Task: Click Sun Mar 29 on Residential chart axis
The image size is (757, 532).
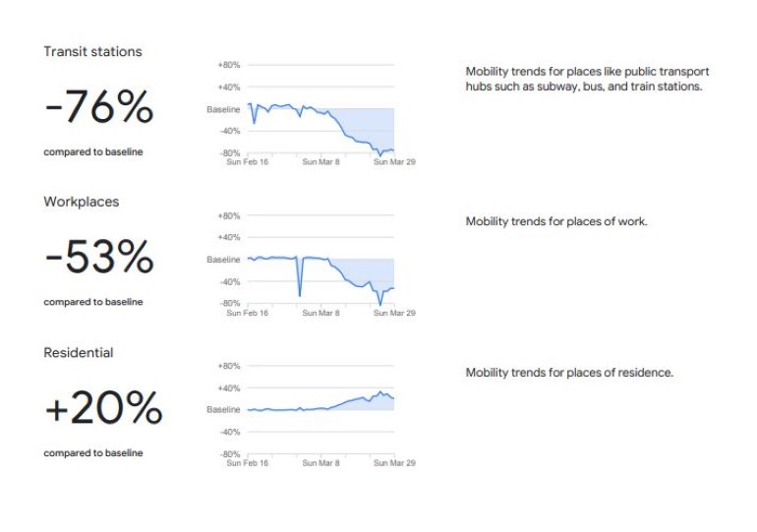Action: tap(394, 463)
